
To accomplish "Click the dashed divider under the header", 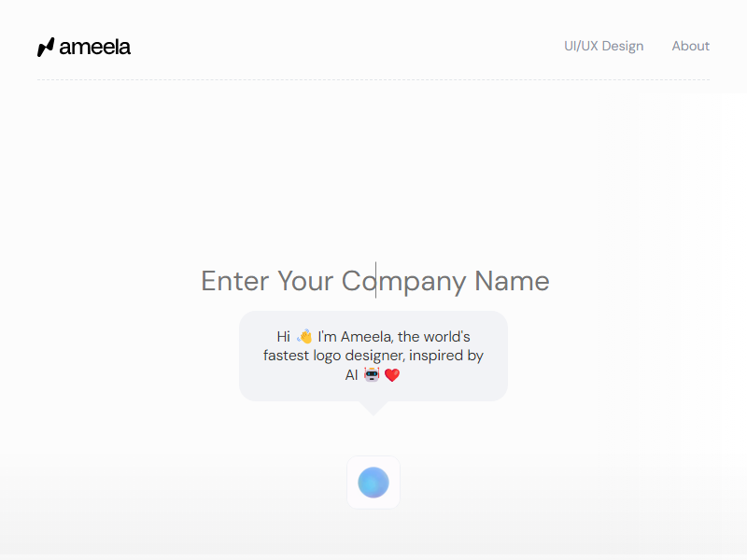I will coord(373,80).
